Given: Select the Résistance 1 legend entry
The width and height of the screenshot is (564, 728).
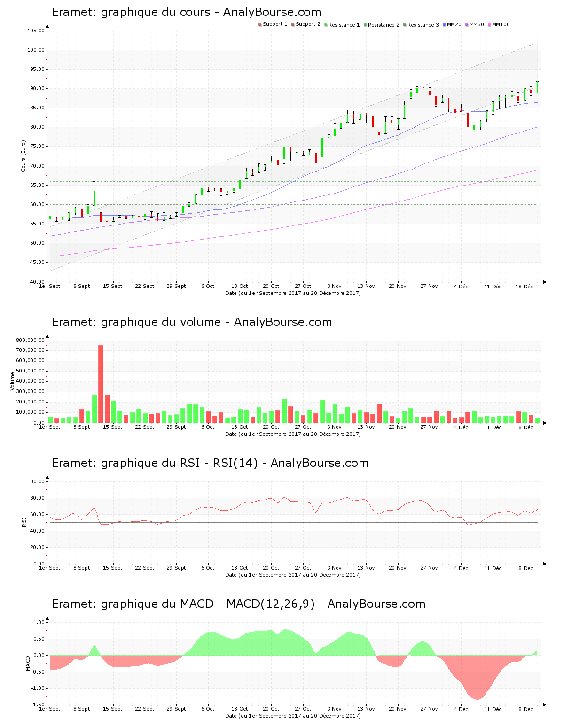Looking at the screenshot, I should coord(342,25).
